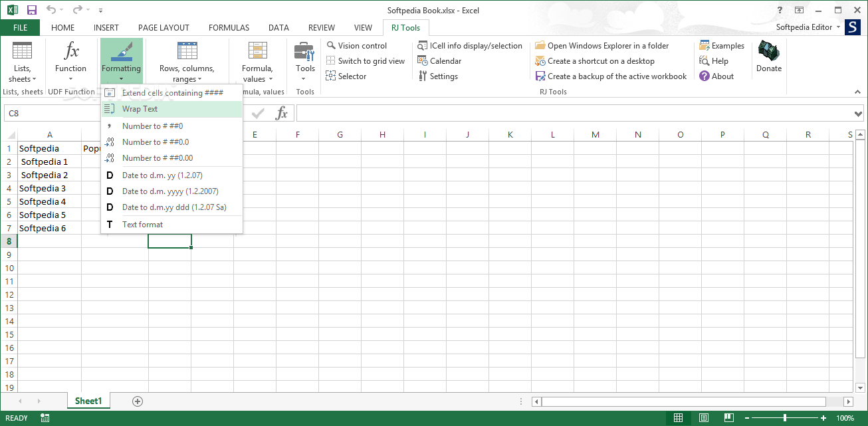Screen dimensions: 868x426
Task: Click the Undo arrow icon
Action: pyautogui.click(x=51, y=10)
